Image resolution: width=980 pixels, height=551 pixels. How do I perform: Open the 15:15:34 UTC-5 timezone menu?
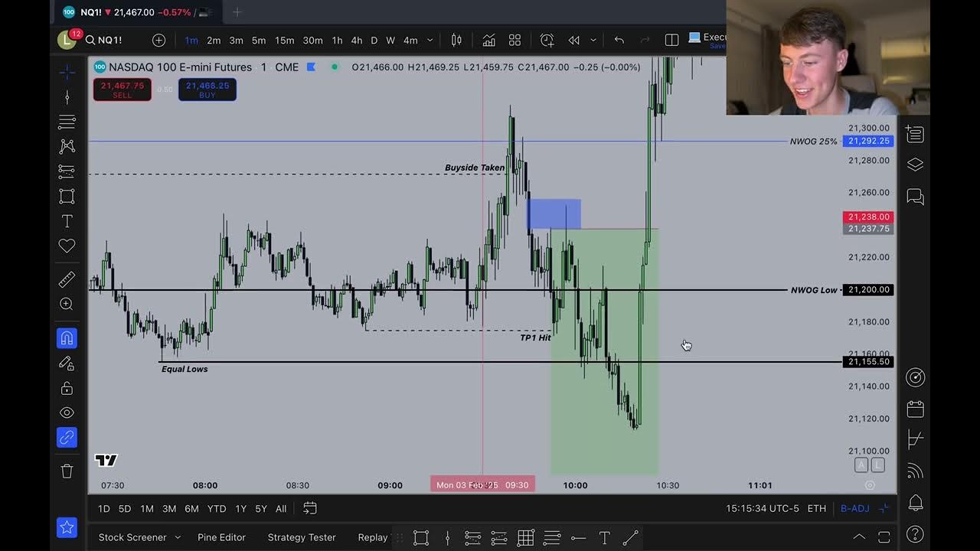pos(763,509)
